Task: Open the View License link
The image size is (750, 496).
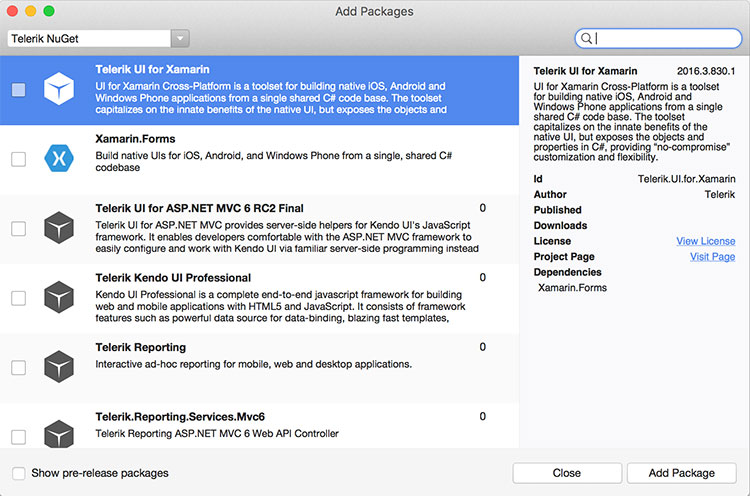Action: [x=706, y=241]
